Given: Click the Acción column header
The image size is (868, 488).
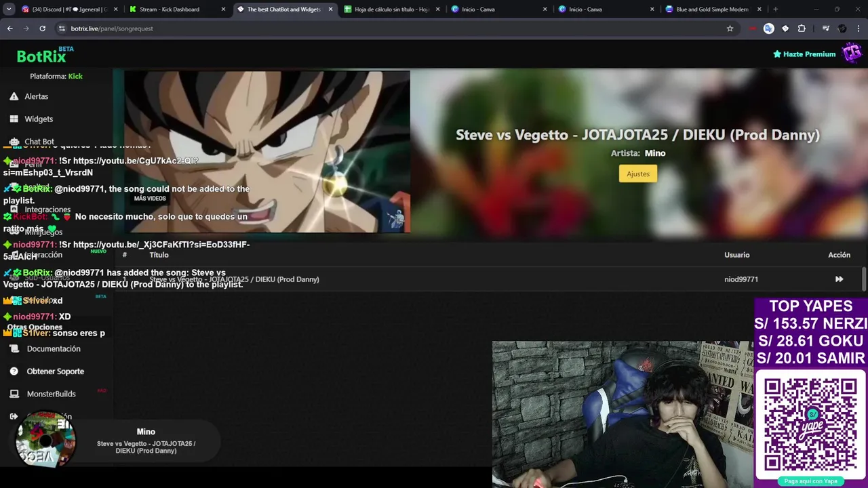Looking at the screenshot, I should [x=839, y=255].
